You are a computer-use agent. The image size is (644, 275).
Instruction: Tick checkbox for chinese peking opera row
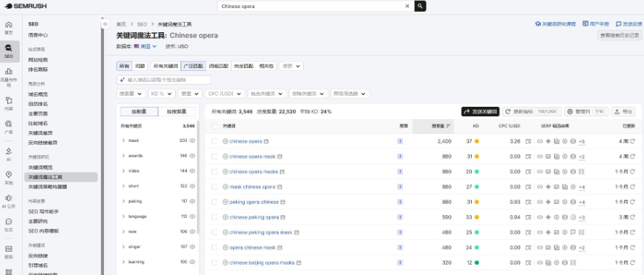click(x=214, y=216)
